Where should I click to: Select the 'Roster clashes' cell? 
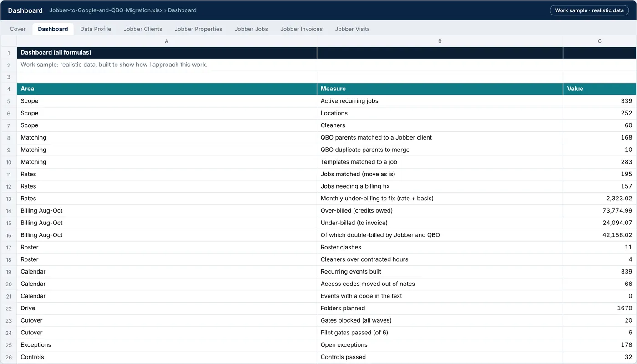click(440, 247)
